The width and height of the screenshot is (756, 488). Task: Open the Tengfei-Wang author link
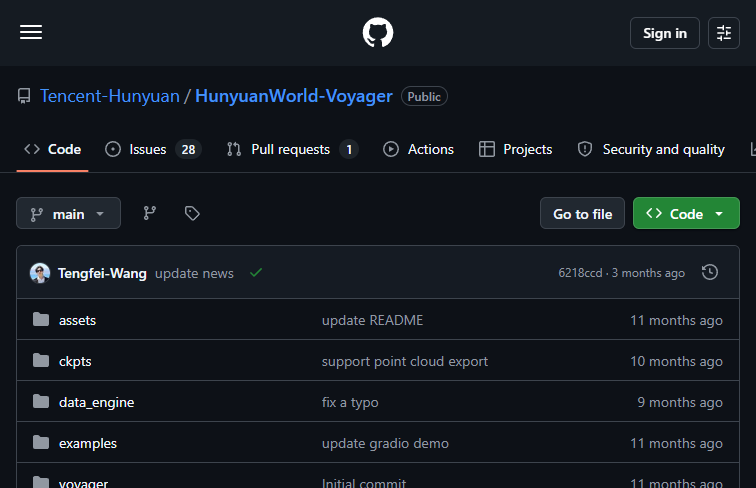tap(102, 273)
